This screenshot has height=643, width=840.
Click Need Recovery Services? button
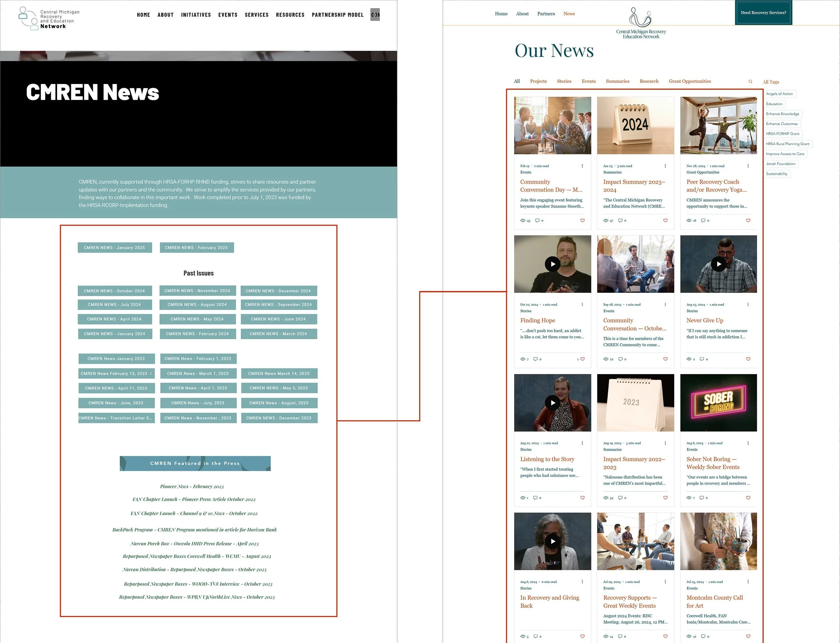(x=763, y=13)
